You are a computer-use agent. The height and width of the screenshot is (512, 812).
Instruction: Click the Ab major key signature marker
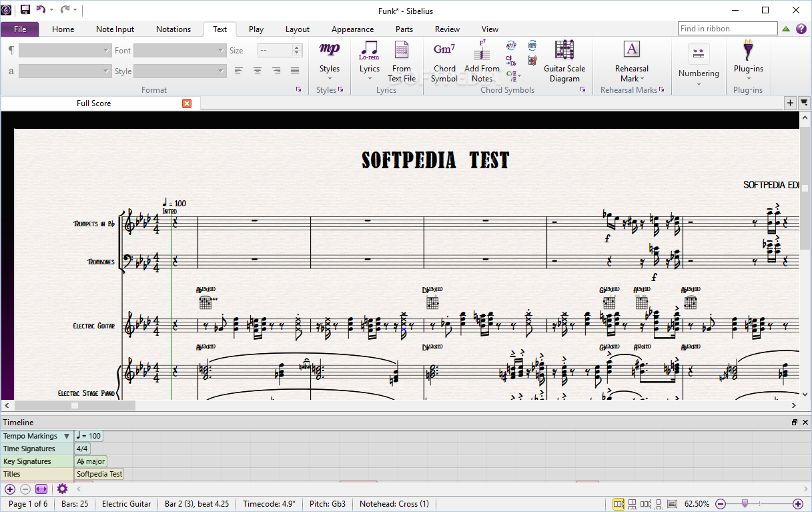click(91, 461)
